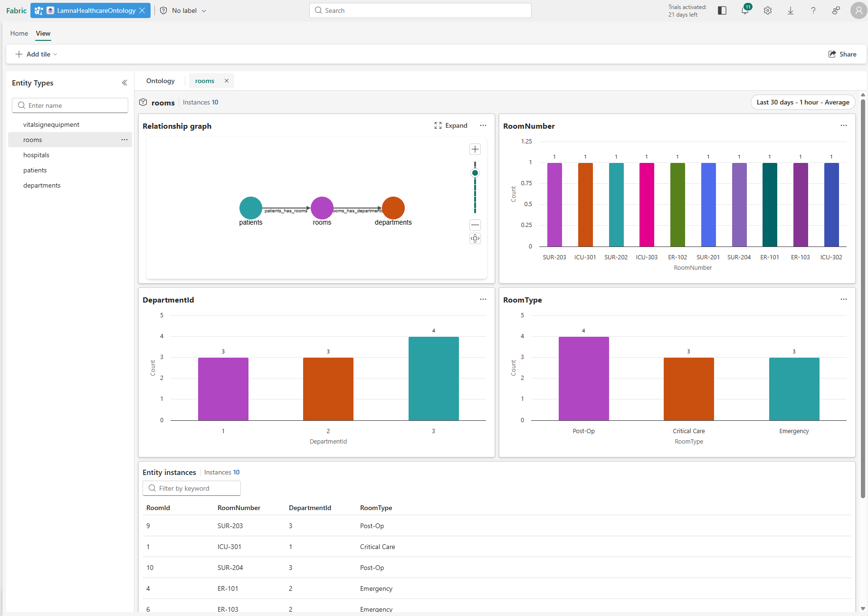The image size is (868, 616).
Task: Click Expand on the Relationship graph
Action: [x=451, y=125]
